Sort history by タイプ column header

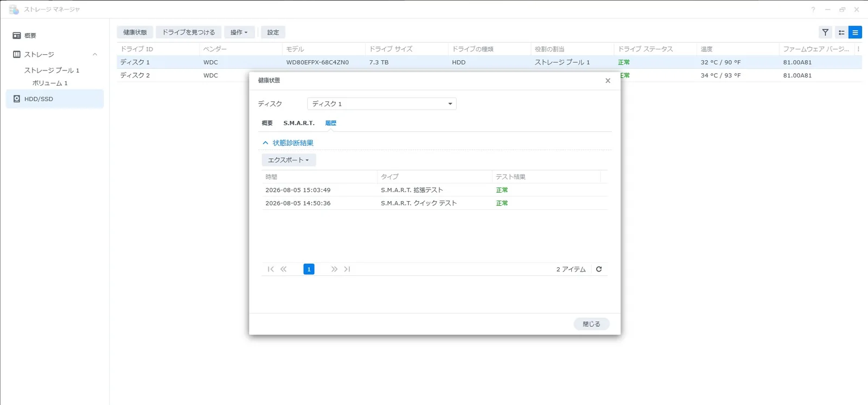click(x=435, y=177)
